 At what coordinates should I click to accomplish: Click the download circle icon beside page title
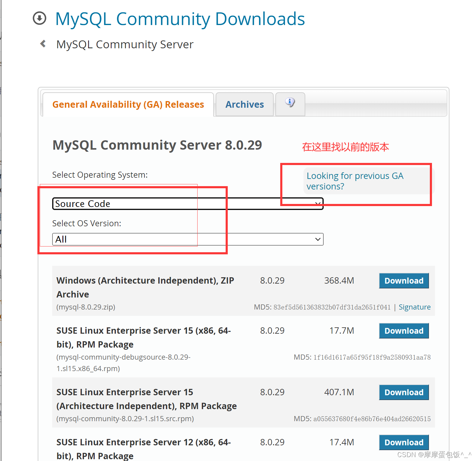coord(40,18)
